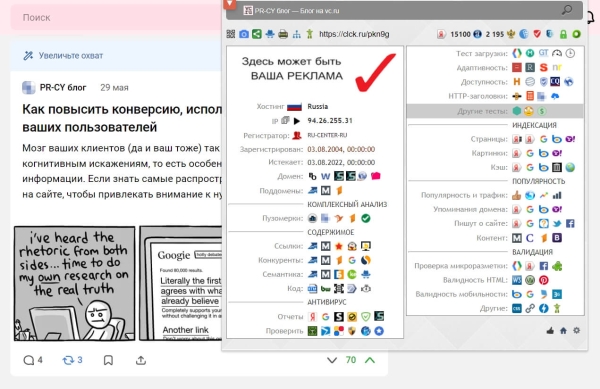The height and width of the screenshot is (389, 600).
Task: Click thumbs-up icon in Популярность и трафик row
Action: [x=517, y=195]
